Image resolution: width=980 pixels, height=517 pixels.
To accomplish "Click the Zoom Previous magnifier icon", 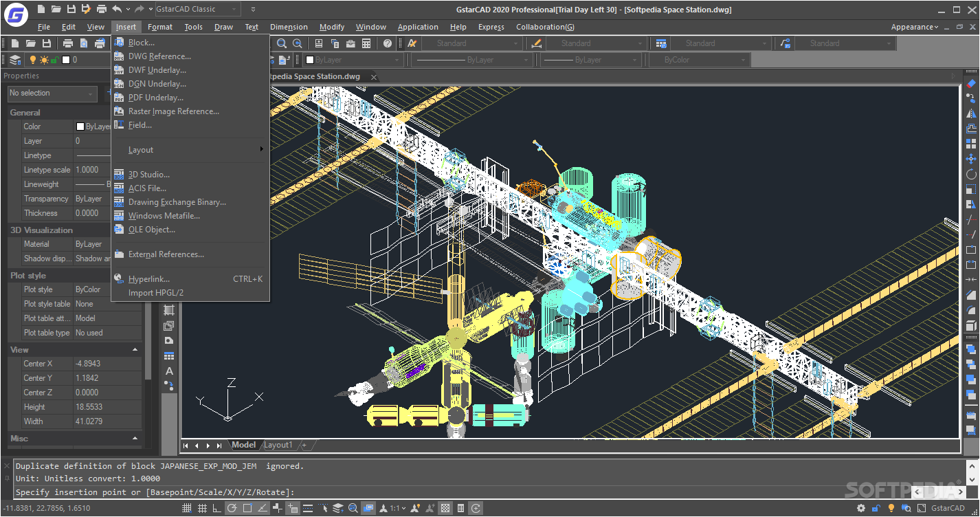I will [298, 43].
